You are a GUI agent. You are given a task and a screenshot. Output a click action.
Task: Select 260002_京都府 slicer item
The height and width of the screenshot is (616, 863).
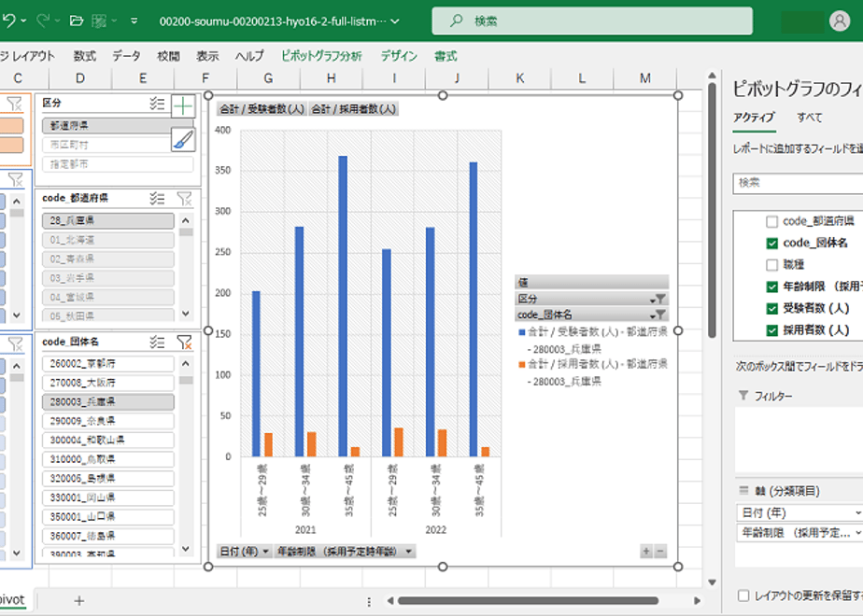point(108,364)
